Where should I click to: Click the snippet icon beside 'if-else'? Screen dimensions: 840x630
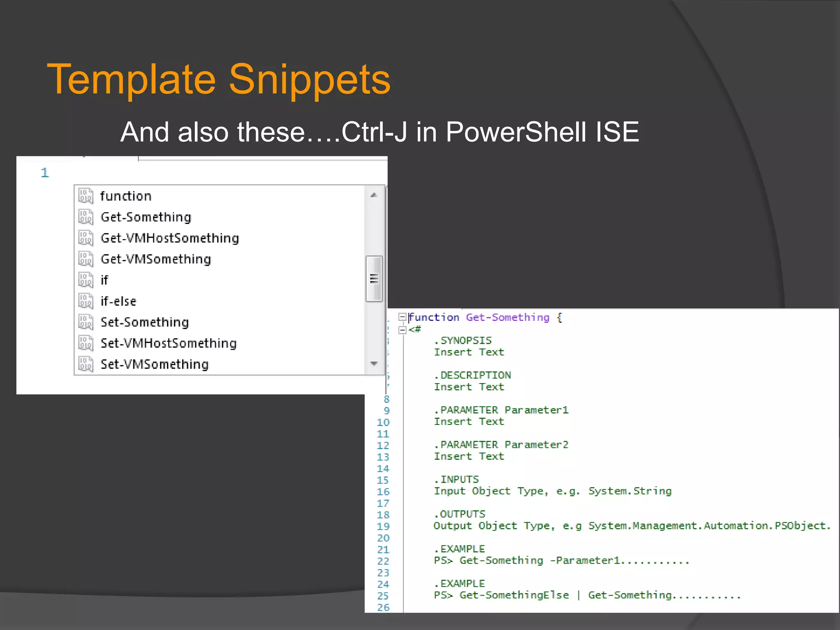point(85,301)
